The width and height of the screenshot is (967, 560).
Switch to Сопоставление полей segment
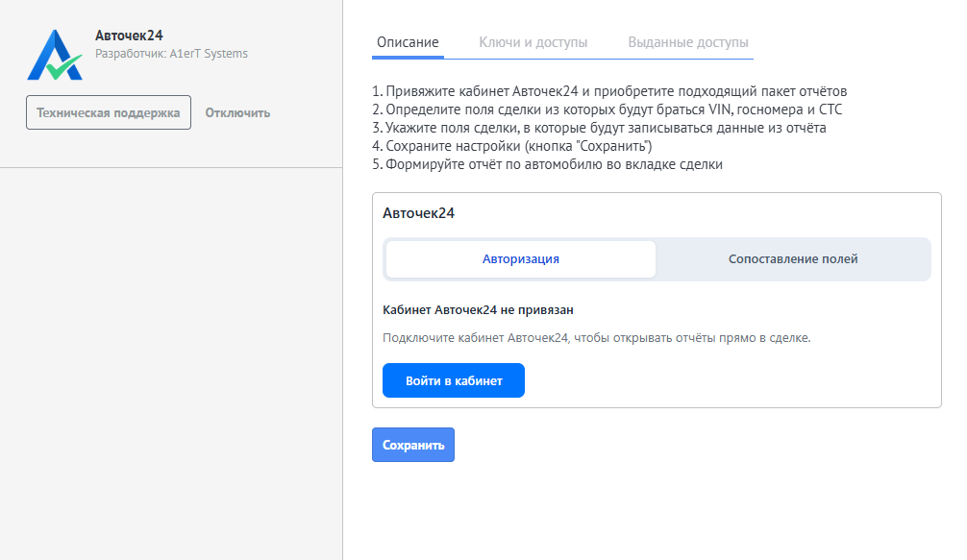coord(793,259)
